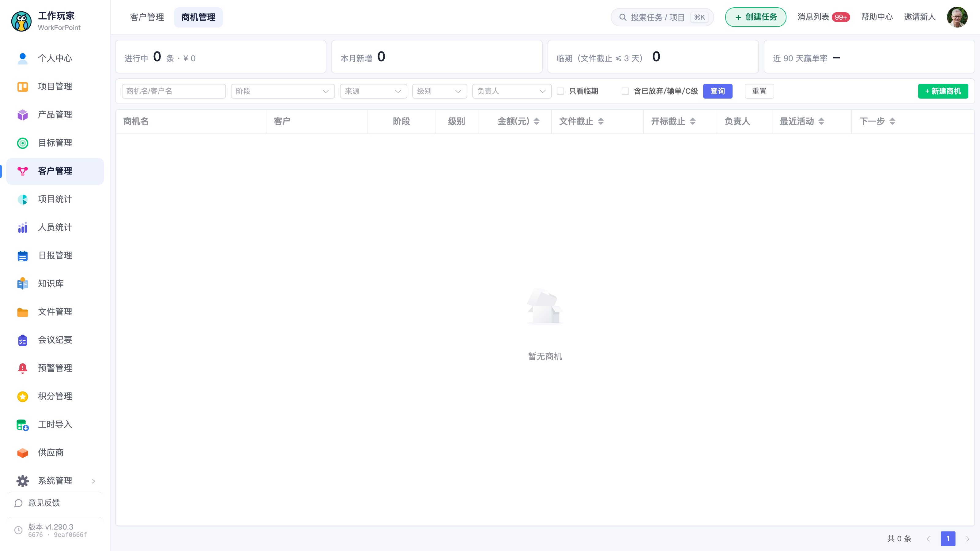Select the 商机管理 tab

point(198,17)
